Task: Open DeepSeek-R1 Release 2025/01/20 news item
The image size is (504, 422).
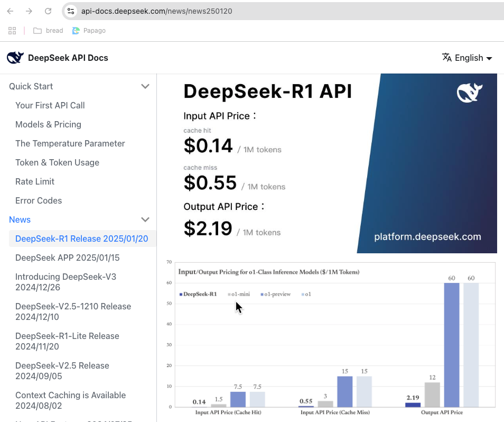Action: click(82, 238)
